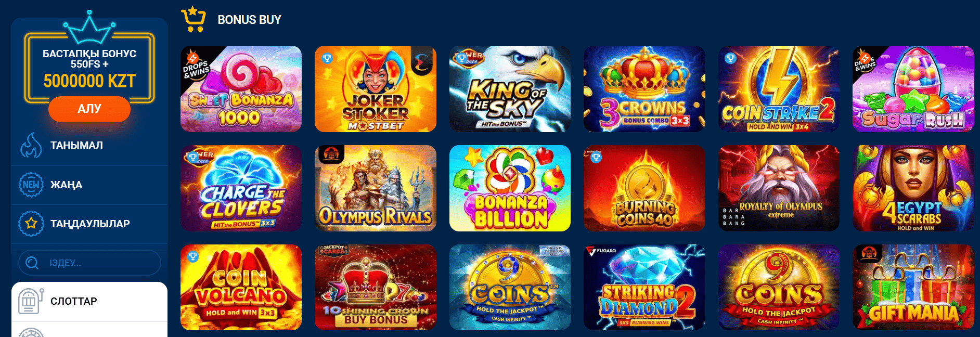Viewport: 980px width, 337px height.
Task: Launch Sweet Bonanza 1000 game
Action: click(x=241, y=89)
